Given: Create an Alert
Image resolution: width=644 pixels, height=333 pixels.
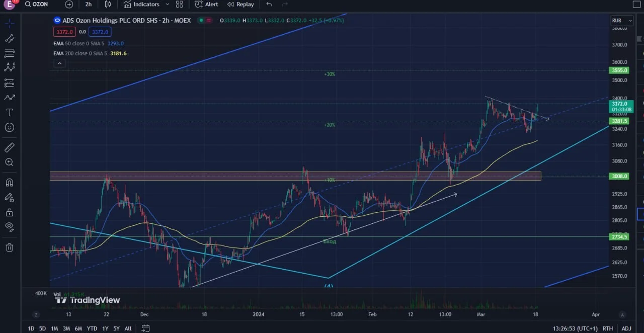Looking at the screenshot, I should pos(207,4).
